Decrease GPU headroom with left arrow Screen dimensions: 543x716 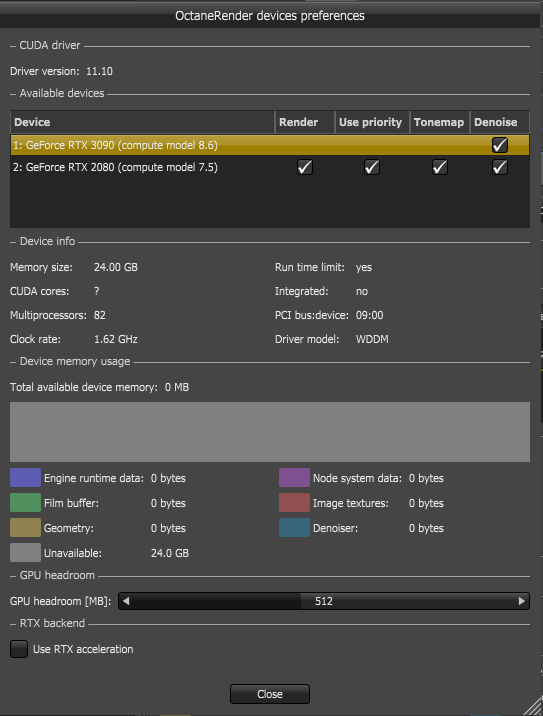click(x=126, y=601)
